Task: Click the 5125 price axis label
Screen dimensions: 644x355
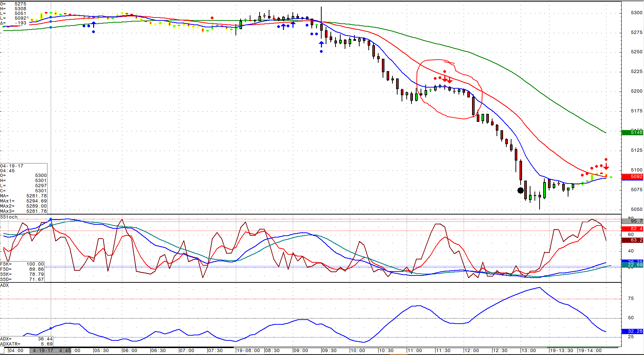Action: pyautogui.click(x=636, y=150)
